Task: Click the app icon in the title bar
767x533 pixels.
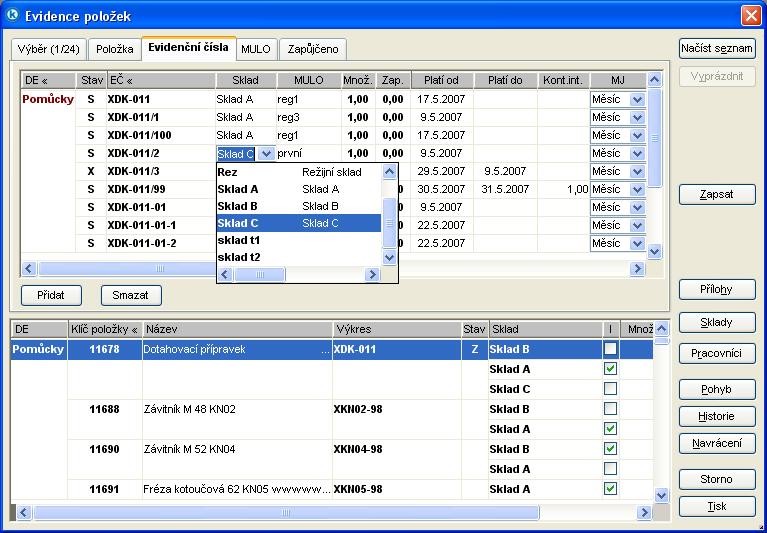Action: (x=12, y=16)
